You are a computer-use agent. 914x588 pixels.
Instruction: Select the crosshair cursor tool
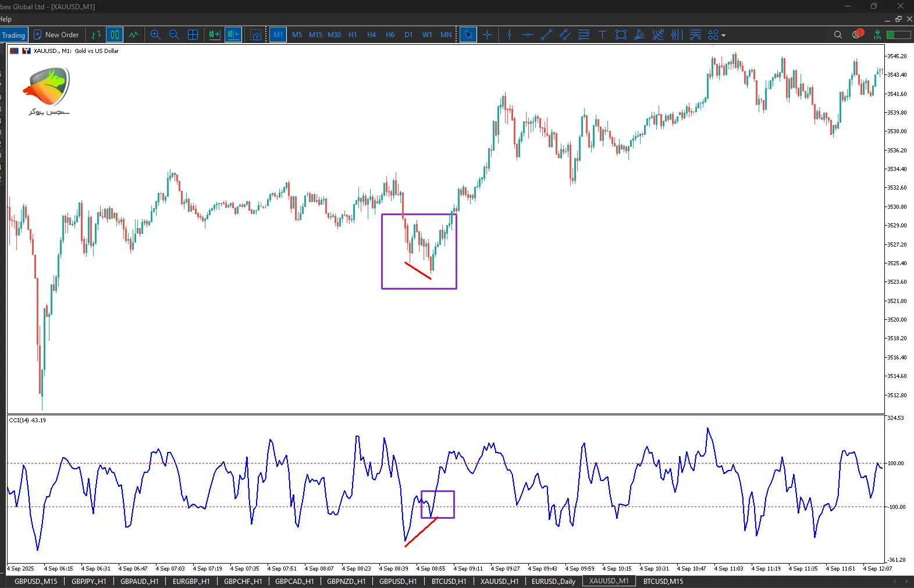(488, 35)
